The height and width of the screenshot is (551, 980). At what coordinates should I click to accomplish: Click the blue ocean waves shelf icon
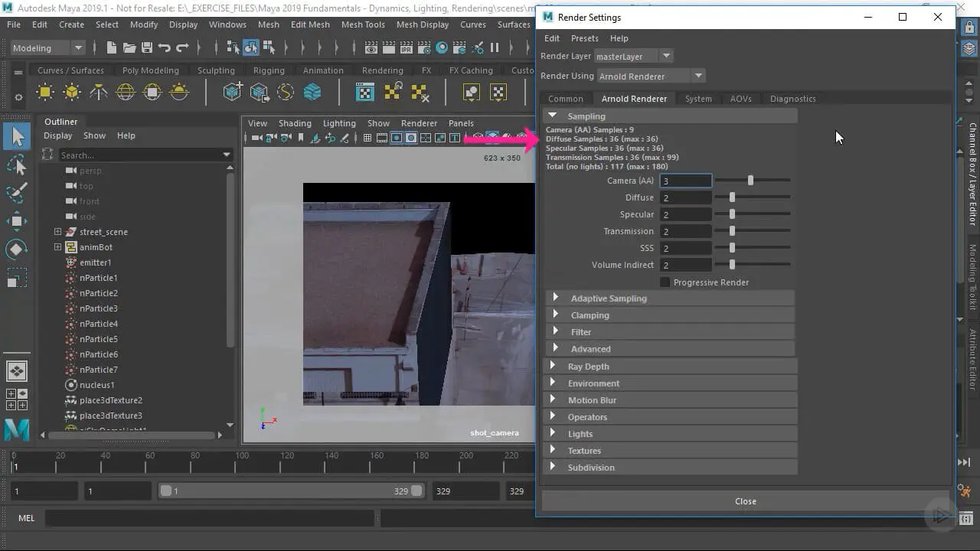coord(312,92)
